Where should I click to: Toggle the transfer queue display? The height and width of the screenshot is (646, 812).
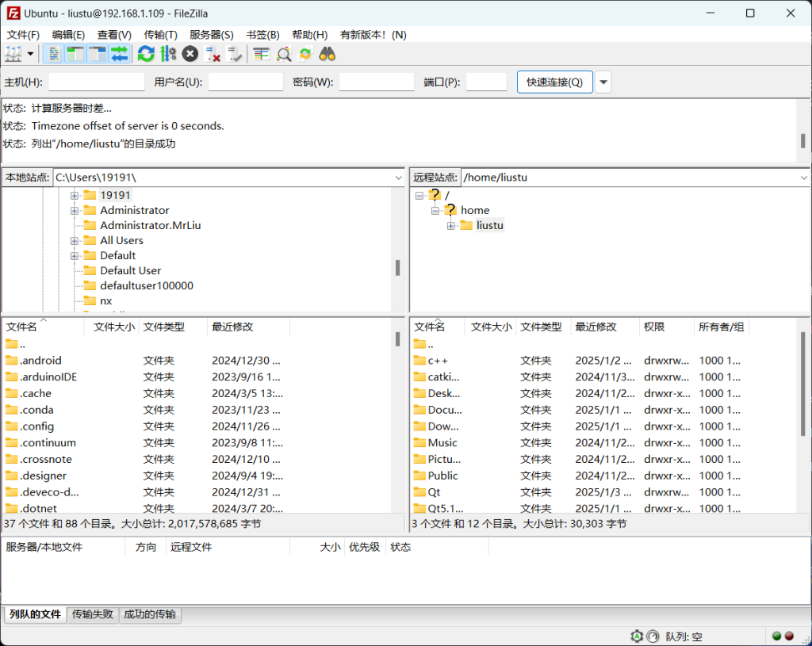(x=119, y=54)
